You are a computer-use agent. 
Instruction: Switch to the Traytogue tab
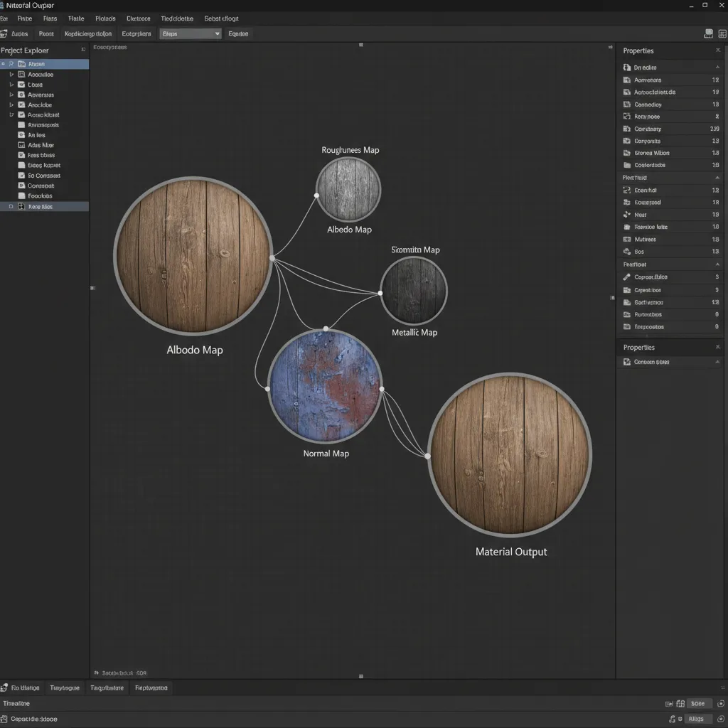pos(65,687)
